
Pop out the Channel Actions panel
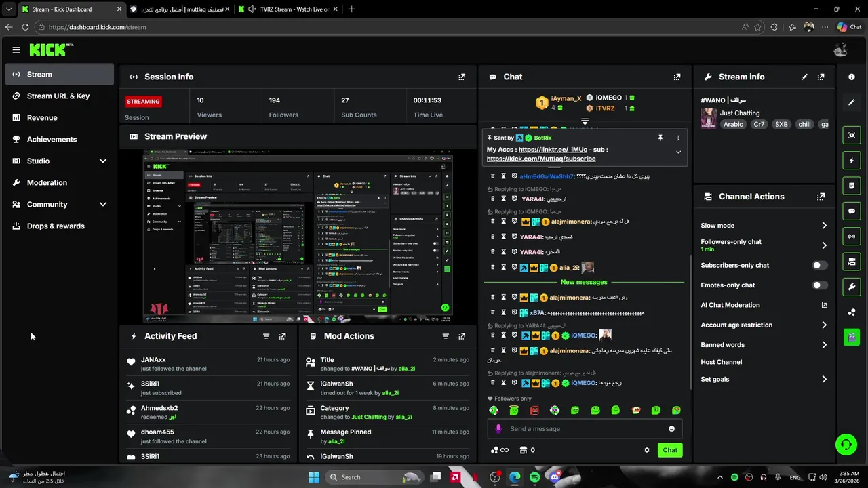tap(821, 197)
